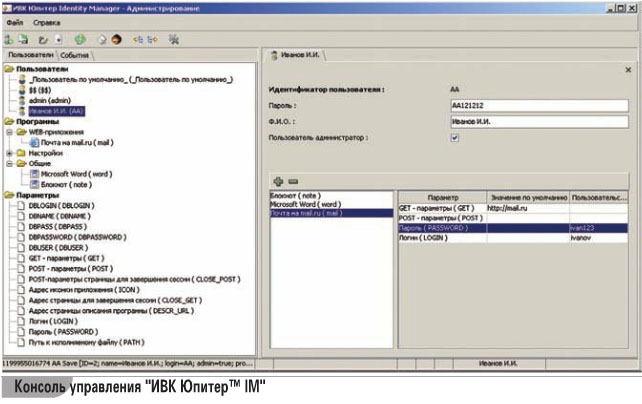Click the green plus add program icon
This screenshot has height=404, width=642.
point(278,181)
